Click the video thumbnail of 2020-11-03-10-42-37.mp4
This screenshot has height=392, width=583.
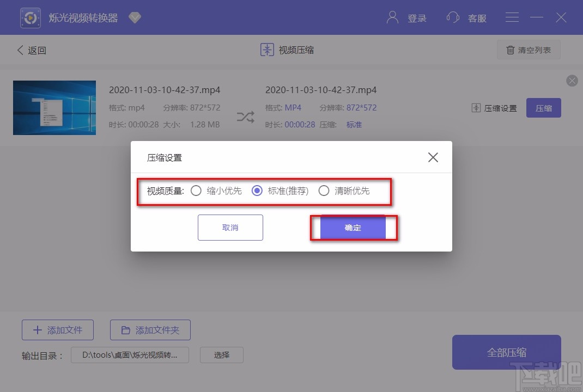(54, 107)
